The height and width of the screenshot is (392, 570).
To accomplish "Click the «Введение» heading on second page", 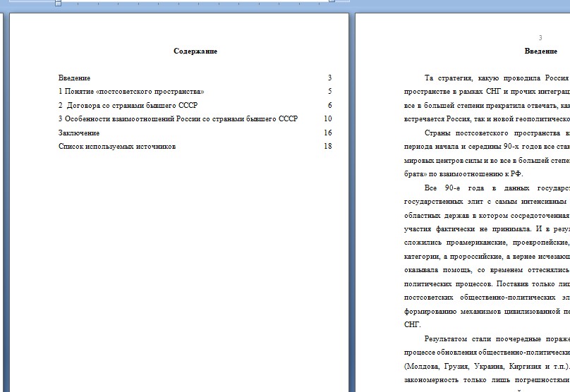I will (x=540, y=51).
